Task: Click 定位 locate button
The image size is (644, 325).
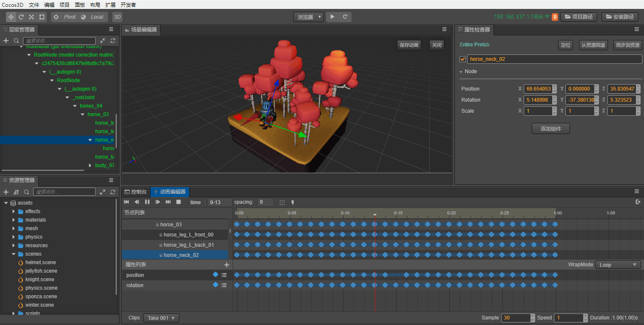Action: click(565, 45)
